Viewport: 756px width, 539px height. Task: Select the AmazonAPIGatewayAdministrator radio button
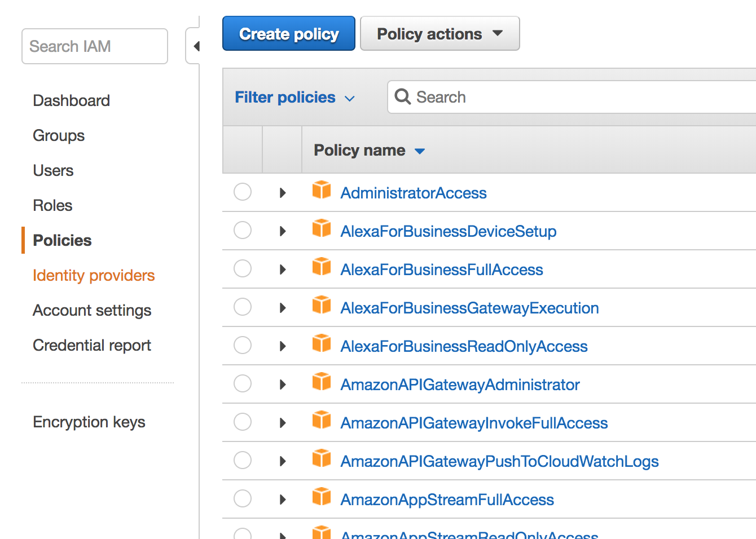243,383
